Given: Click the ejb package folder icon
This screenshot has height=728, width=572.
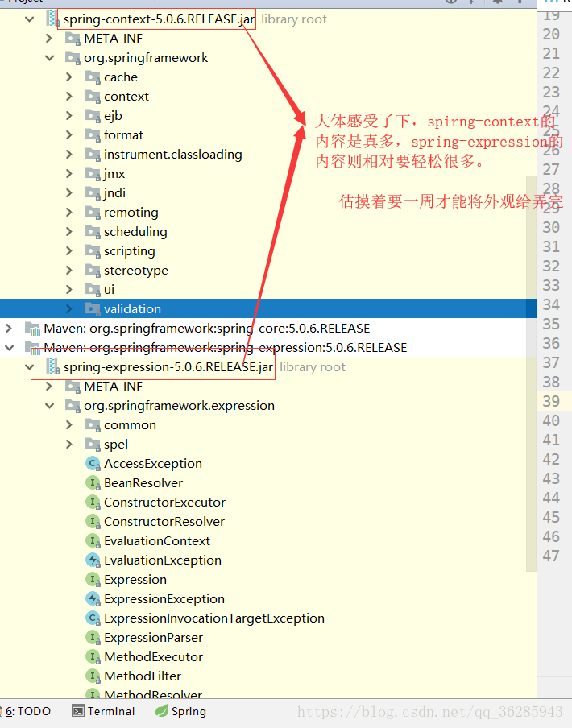Looking at the screenshot, I should (x=93, y=116).
